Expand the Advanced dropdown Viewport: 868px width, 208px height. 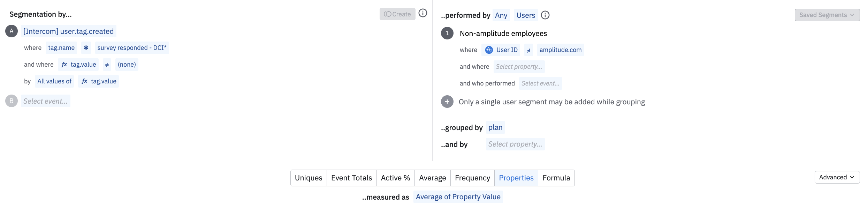(837, 177)
